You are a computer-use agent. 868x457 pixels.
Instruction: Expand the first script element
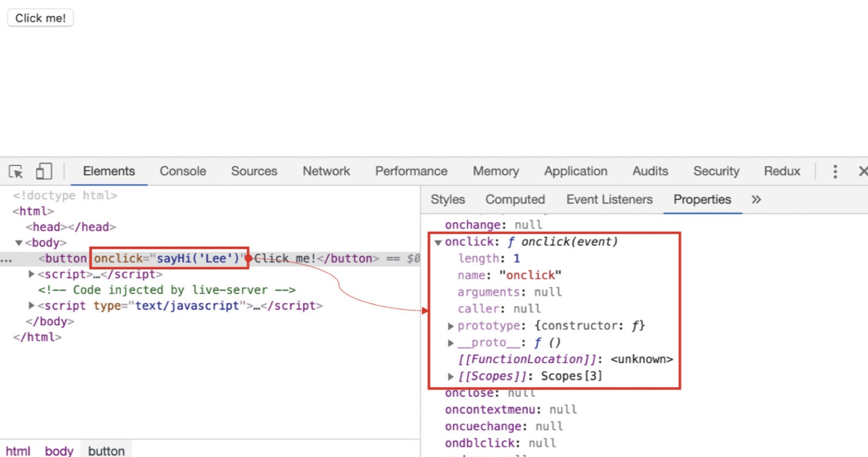(x=32, y=274)
